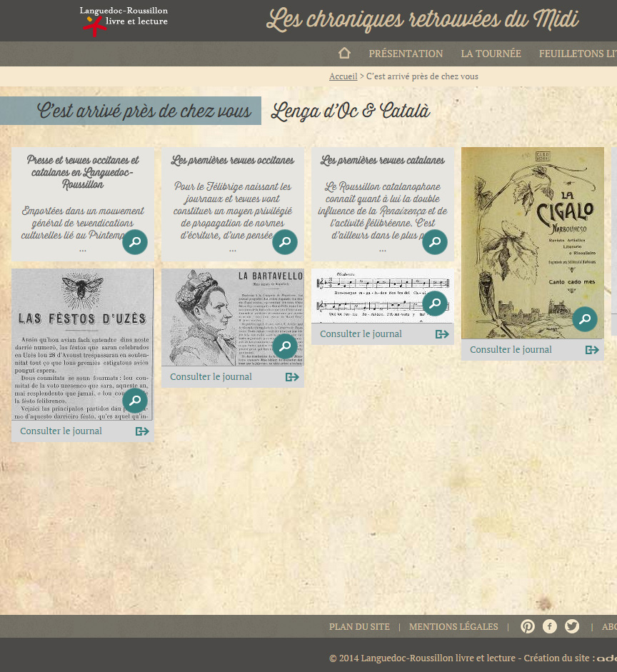
Task: Magnify the La Cigalo Narbouneso cover
Action: [x=585, y=319]
